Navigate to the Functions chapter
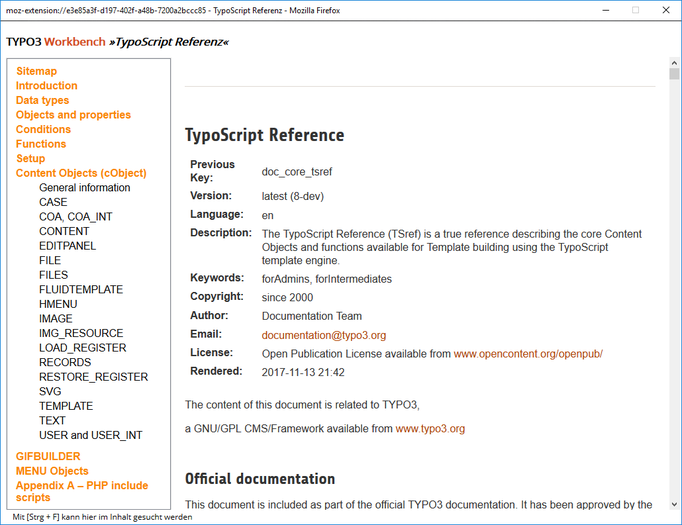Screen dimensions: 682x525 41,144
